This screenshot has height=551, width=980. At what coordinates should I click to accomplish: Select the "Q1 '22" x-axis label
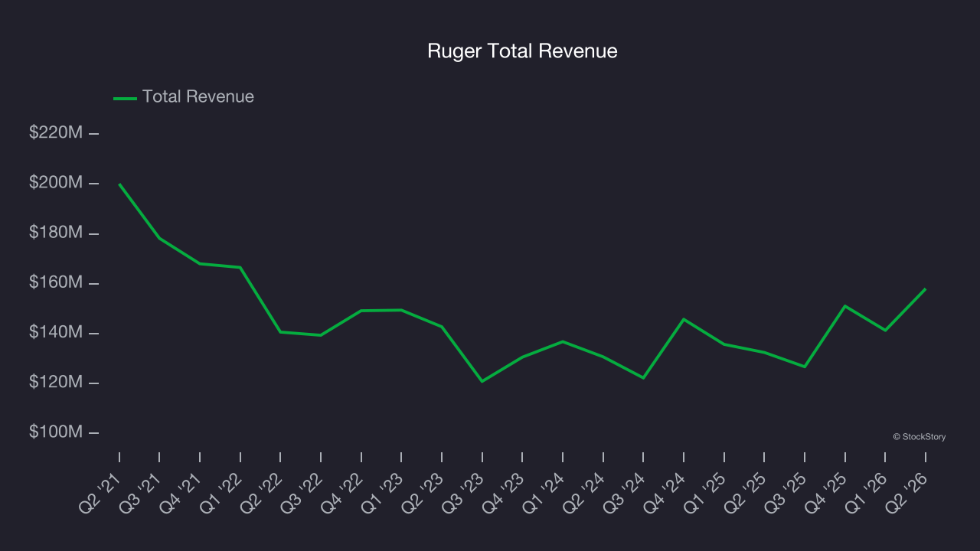coord(223,491)
